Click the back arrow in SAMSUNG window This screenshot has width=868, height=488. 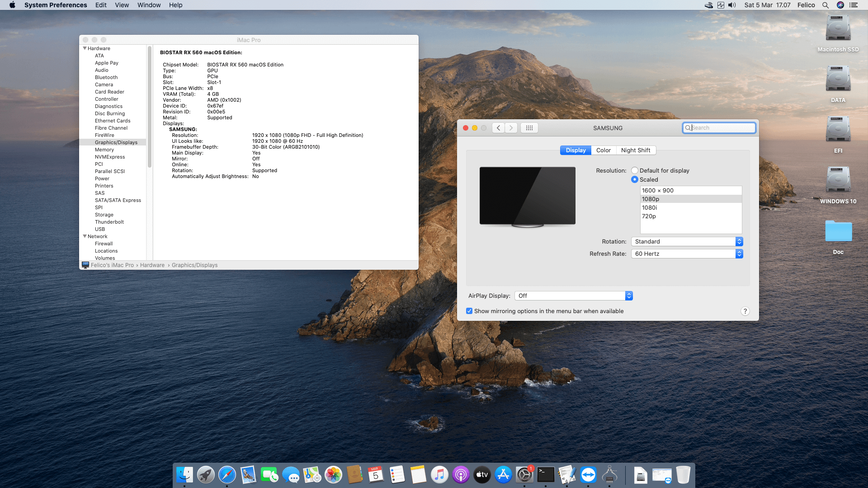(498, 128)
